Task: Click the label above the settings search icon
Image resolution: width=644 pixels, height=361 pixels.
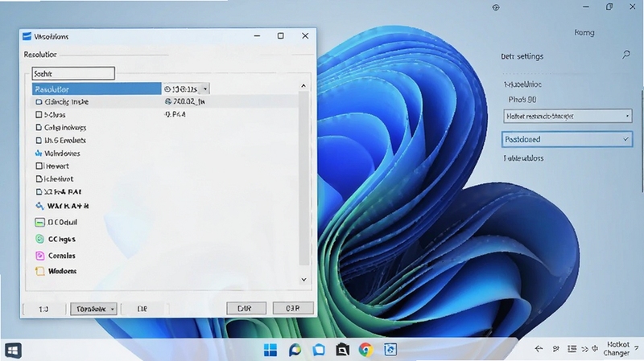Action: 584,32
